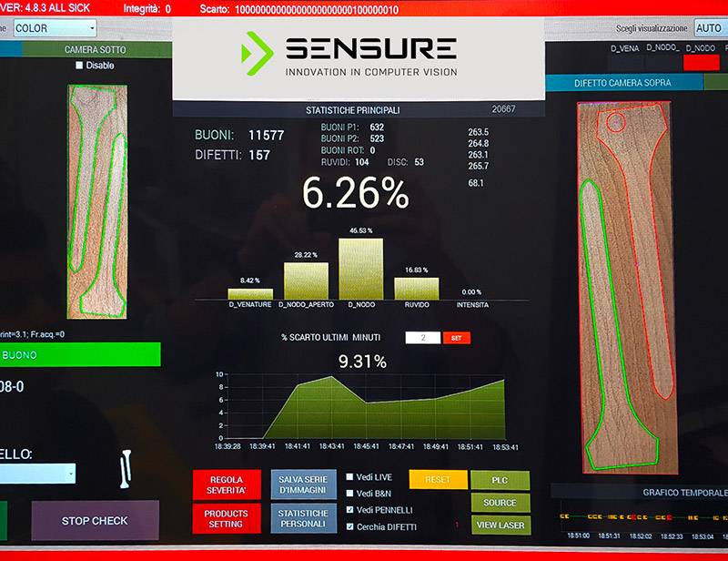Click the STOP CHECK button

click(96, 521)
